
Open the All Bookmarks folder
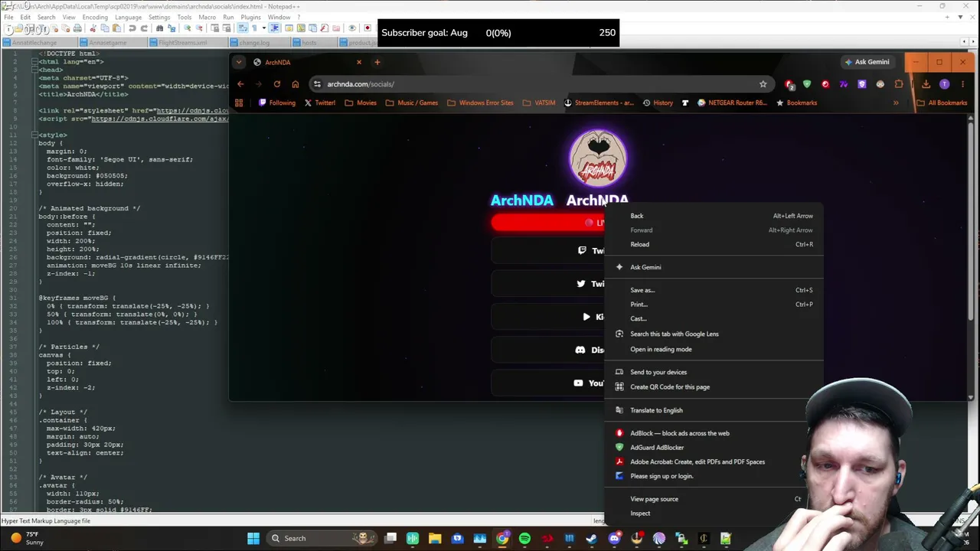[942, 103]
